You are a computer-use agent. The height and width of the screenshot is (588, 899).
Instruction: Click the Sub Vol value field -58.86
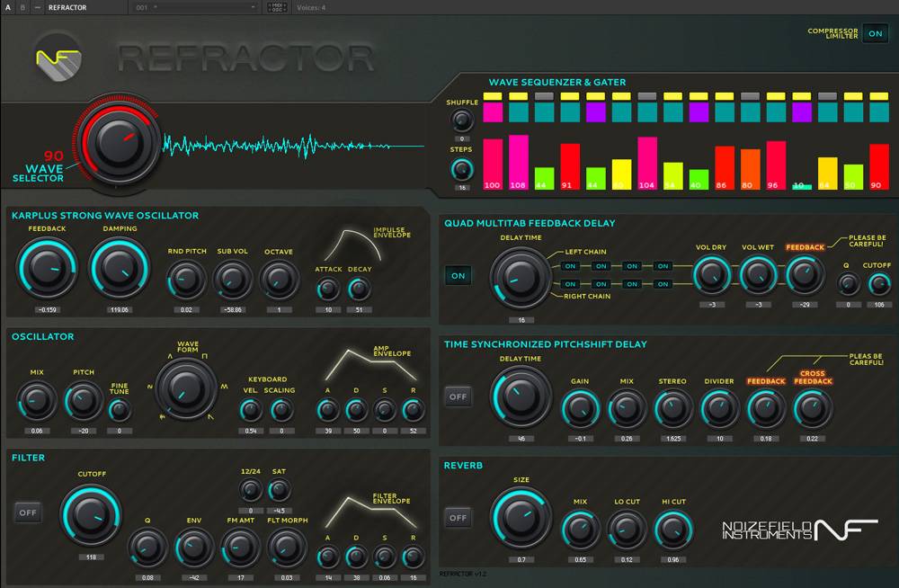tap(232, 310)
